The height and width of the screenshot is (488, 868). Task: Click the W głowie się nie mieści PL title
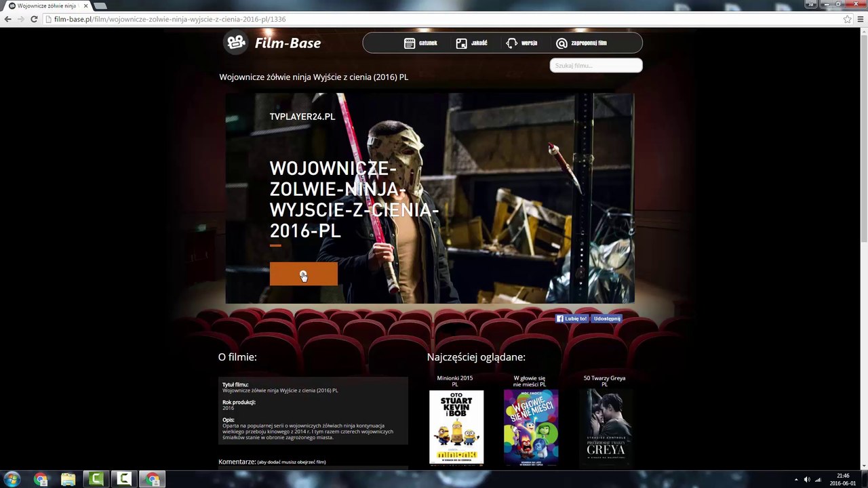click(x=530, y=381)
